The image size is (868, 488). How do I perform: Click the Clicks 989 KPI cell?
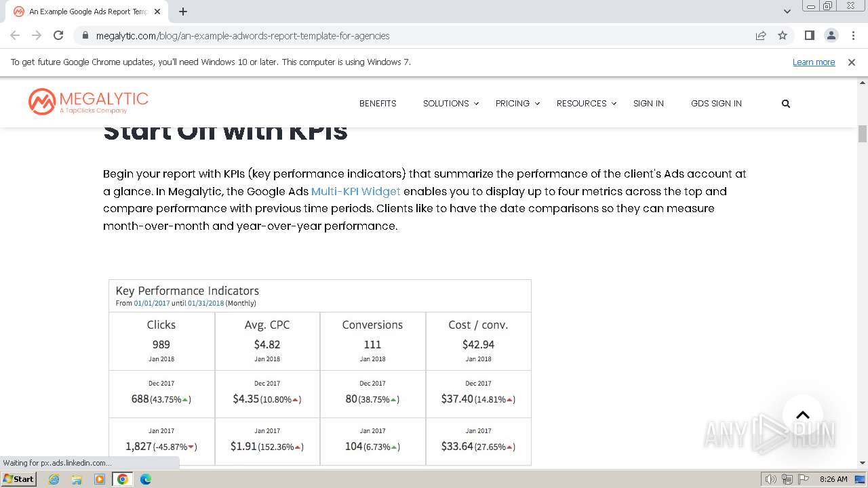[x=161, y=341]
